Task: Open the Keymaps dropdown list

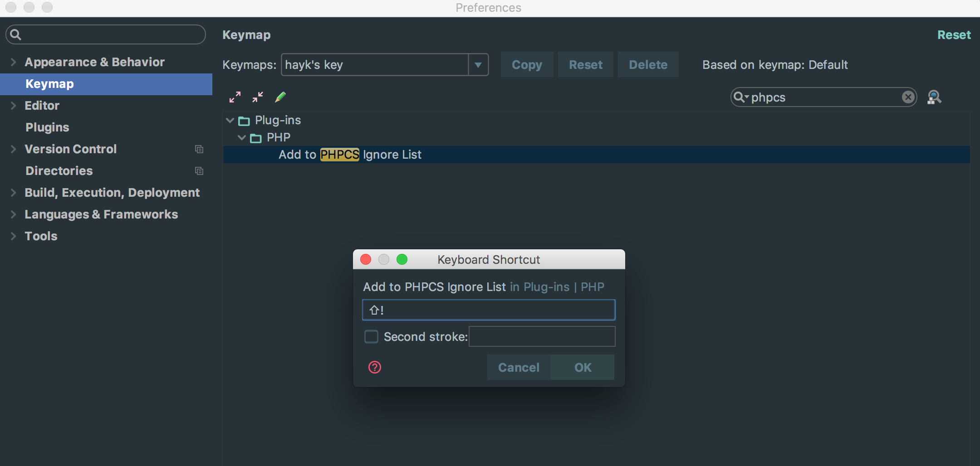Action: (x=478, y=65)
